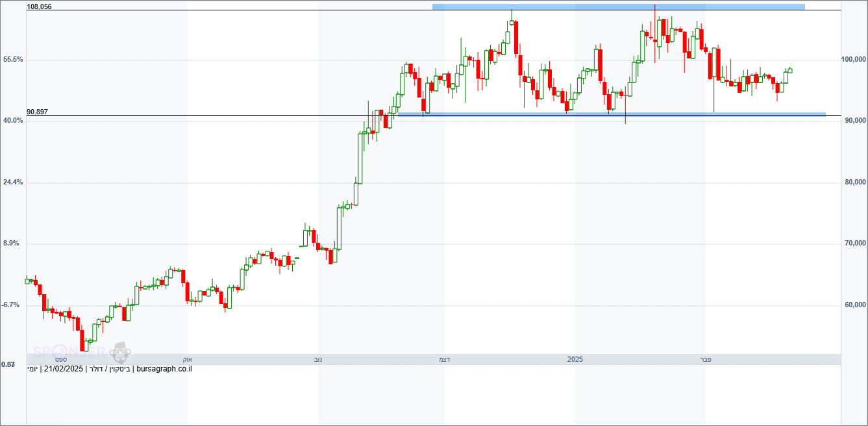This screenshot has width=868, height=426.
Task: Click the 108,056 resistance level label
Action: tap(39, 6)
